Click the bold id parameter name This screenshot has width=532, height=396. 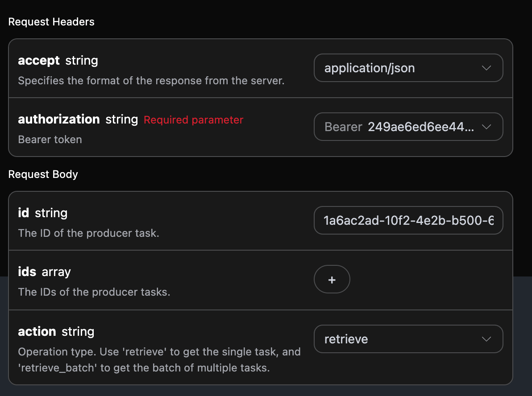(23, 213)
